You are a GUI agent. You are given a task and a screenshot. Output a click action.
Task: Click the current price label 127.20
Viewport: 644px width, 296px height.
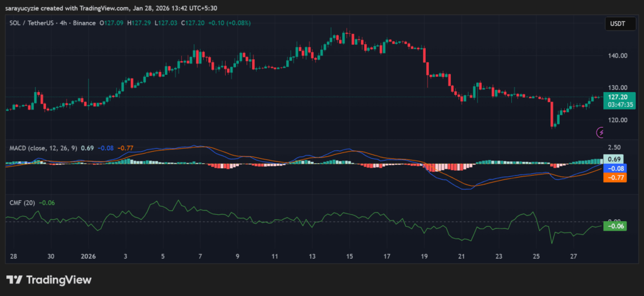(x=619, y=97)
